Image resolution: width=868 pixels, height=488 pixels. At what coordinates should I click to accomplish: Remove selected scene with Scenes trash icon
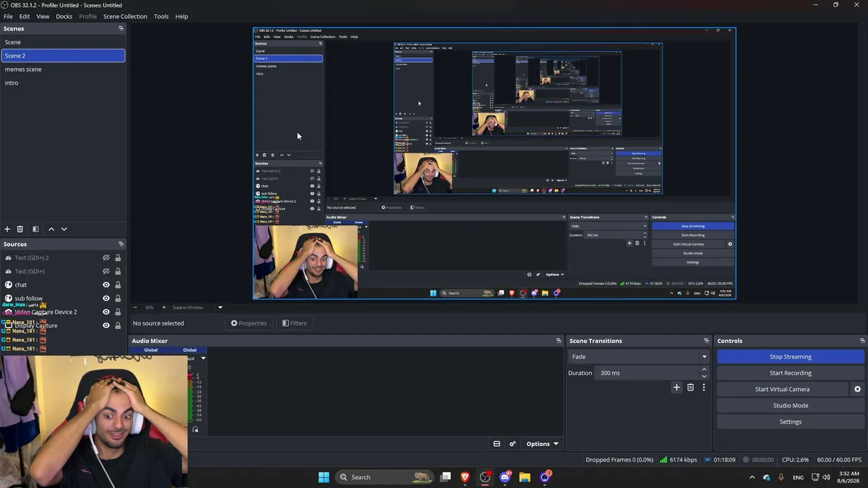pos(20,229)
